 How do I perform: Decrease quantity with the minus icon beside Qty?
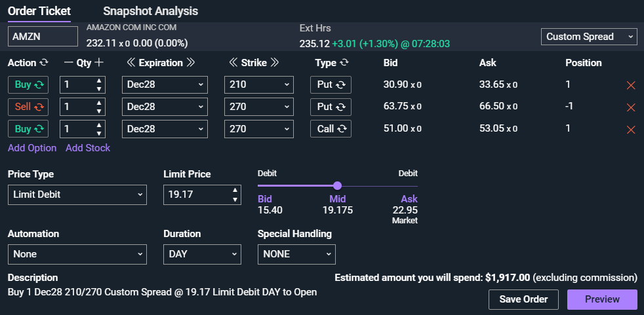[x=69, y=63]
